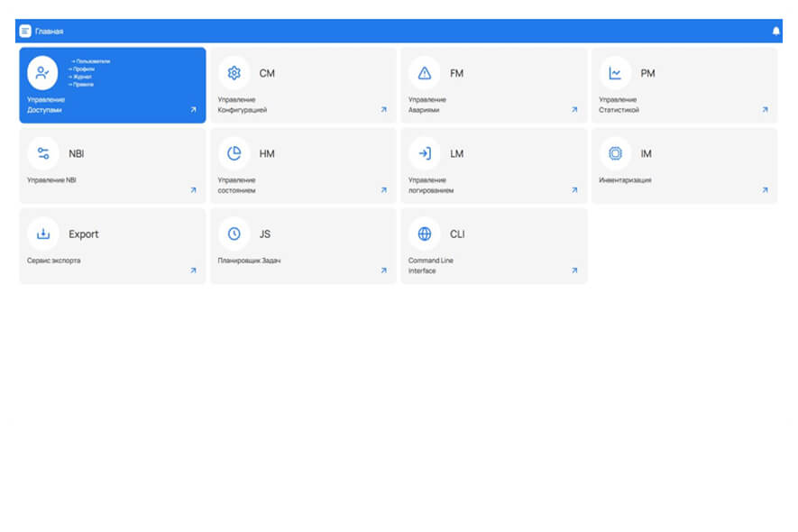Click the CLI globe icon

(425, 234)
